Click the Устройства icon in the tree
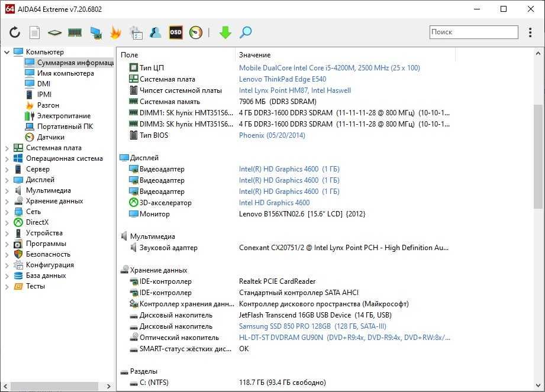The height and width of the screenshot is (392, 545). pyautogui.click(x=18, y=233)
